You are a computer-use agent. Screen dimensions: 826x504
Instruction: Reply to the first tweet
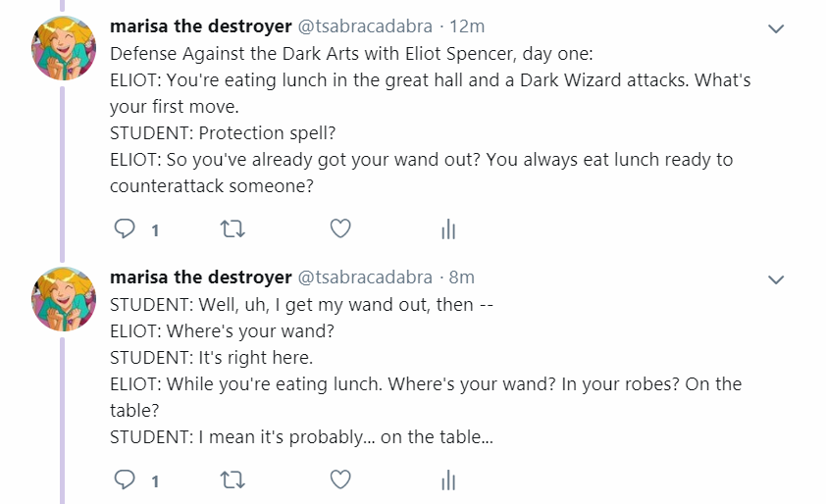(125, 229)
